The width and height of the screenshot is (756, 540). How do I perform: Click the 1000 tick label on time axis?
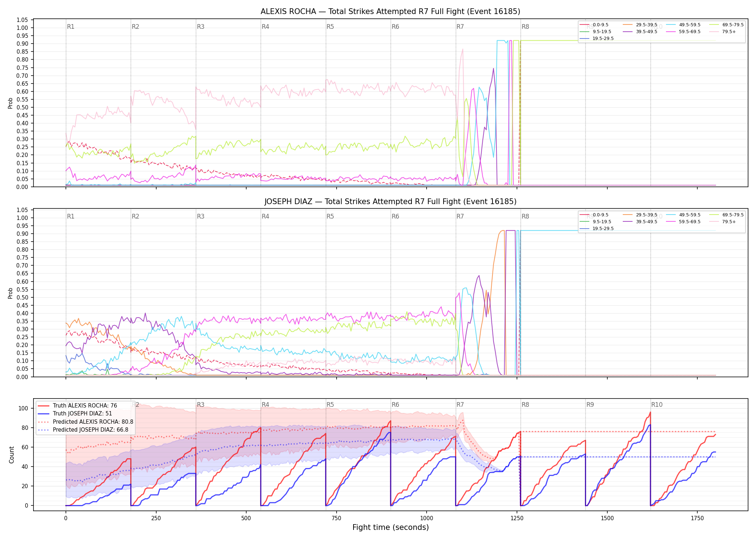427,518
